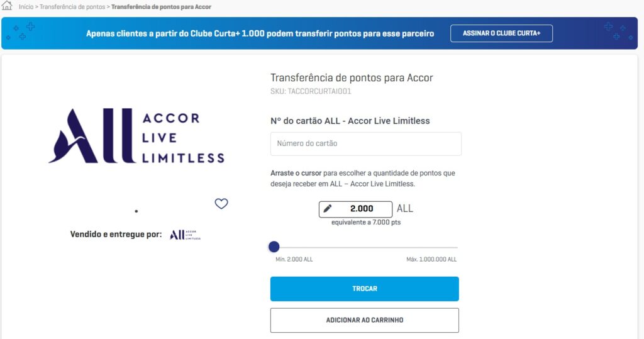Viewport: 644px width, 339px height.
Task: Select the carousel dot below the product image
Action: point(136,211)
